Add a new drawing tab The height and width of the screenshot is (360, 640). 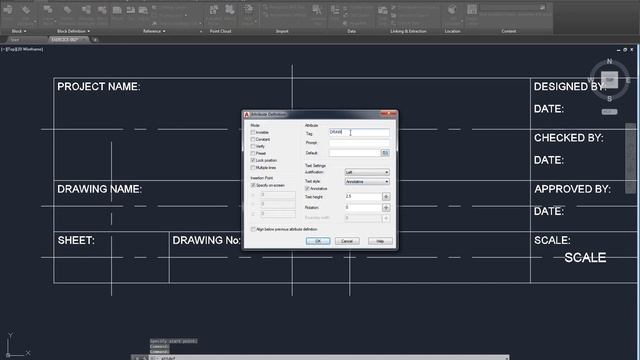95,40
